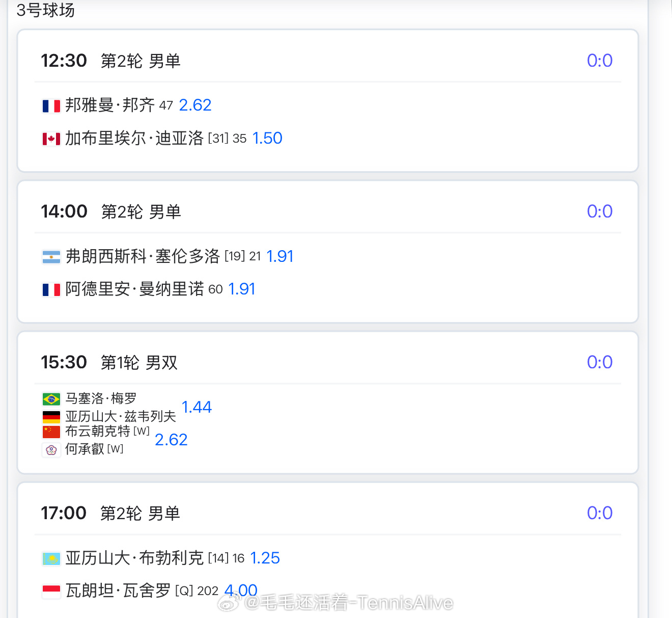Click the flag icon beside 何承叡
This screenshot has width=672, height=618.
51,450
